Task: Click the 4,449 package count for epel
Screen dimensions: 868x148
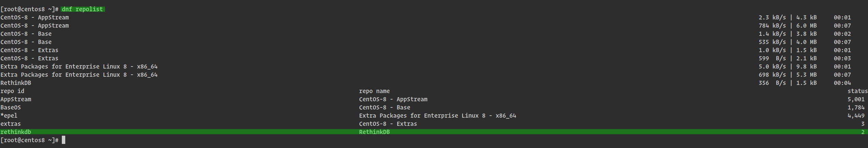Action: [x=856, y=116]
